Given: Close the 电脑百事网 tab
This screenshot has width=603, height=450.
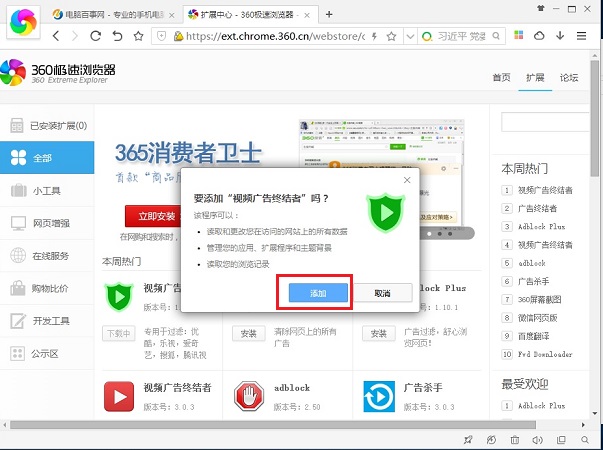Looking at the screenshot, I should tap(172, 15).
